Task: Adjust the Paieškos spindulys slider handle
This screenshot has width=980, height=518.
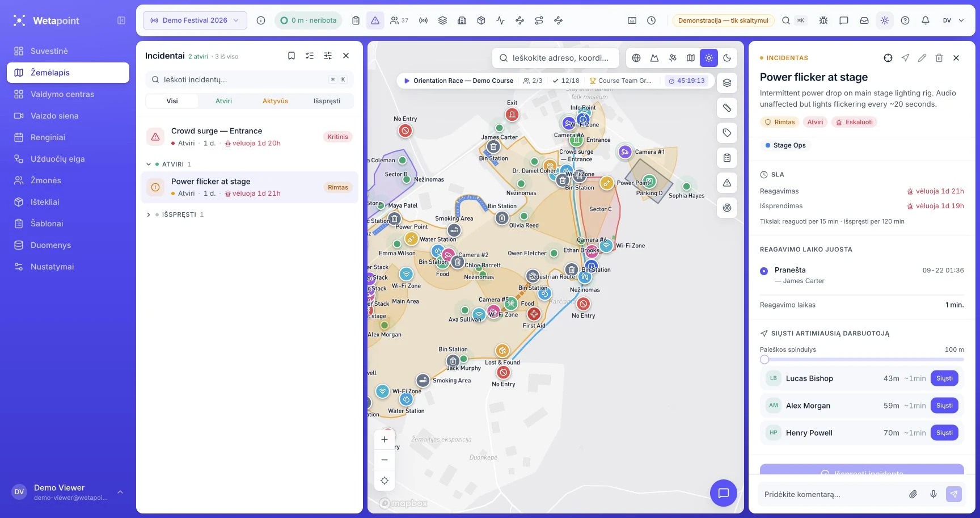Action: 764,359
